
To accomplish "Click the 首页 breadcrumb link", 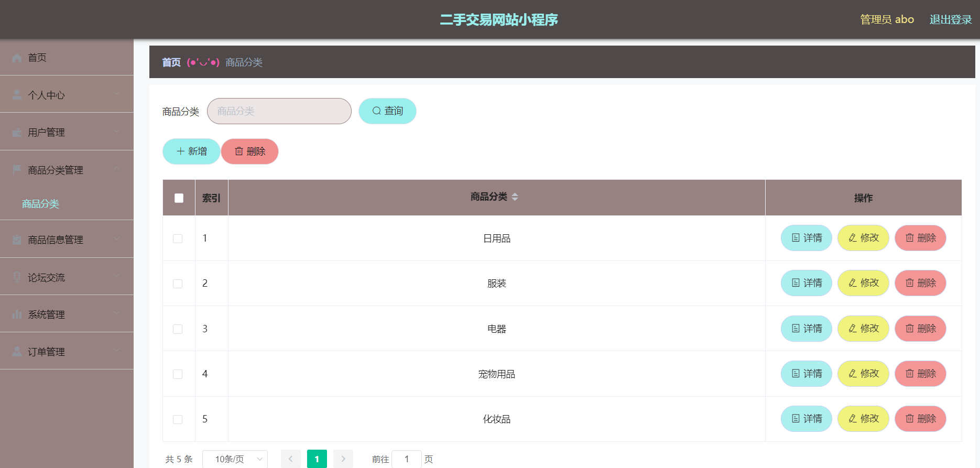I will (x=171, y=62).
